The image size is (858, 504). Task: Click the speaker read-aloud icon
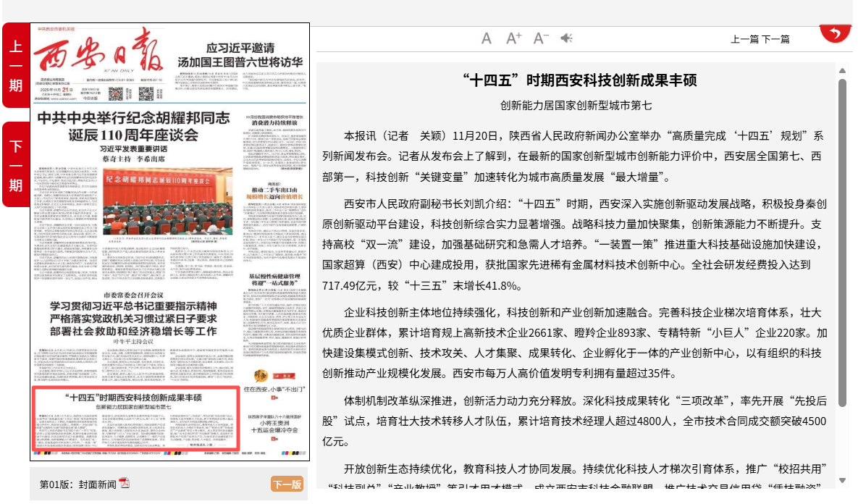(x=566, y=38)
